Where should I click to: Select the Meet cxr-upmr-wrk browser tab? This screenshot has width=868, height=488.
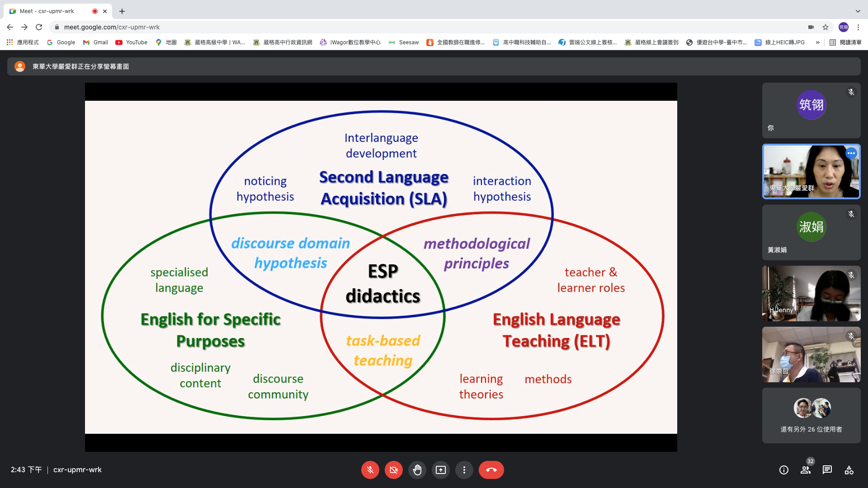pyautogui.click(x=47, y=11)
